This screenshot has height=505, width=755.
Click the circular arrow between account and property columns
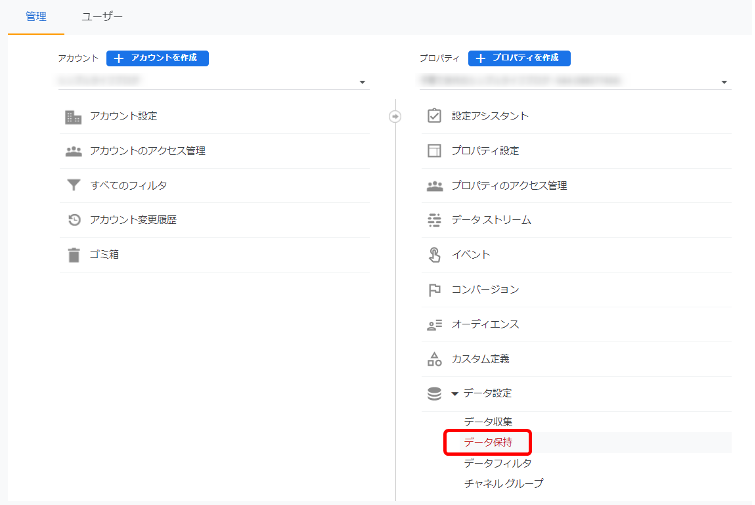point(395,117)
